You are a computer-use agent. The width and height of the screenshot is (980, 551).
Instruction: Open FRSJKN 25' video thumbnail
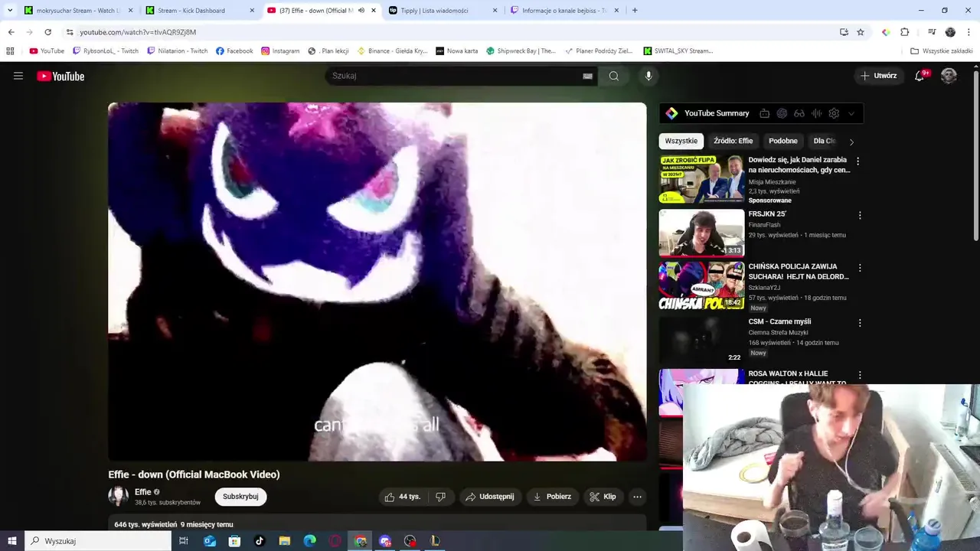click(x=701, y=233)
